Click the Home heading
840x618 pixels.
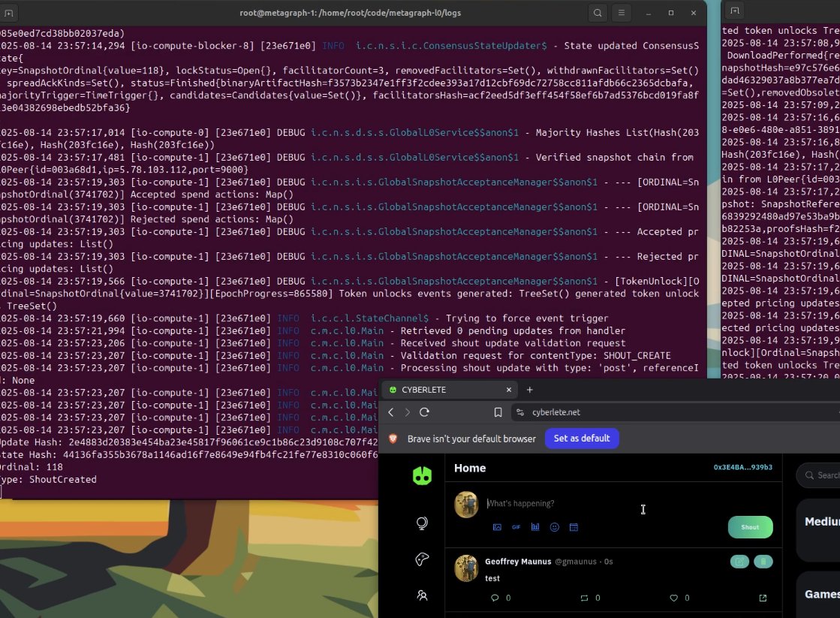[x=470, y=469]
